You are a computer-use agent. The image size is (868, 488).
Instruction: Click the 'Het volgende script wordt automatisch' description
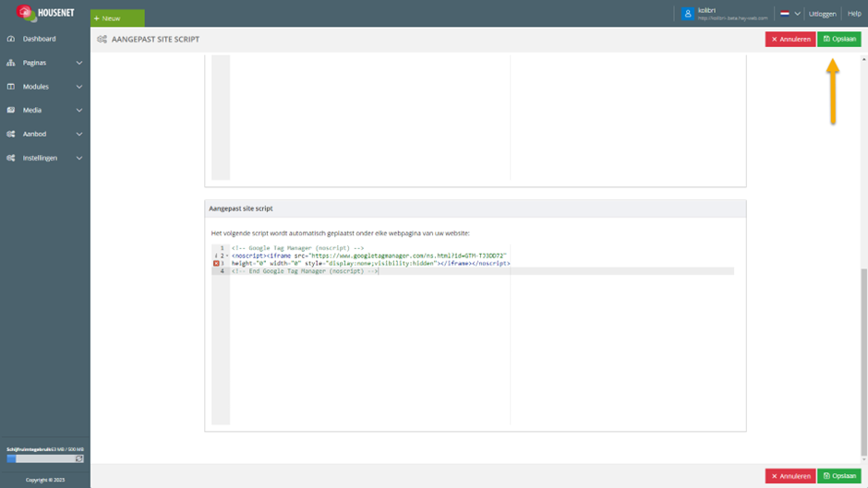[x=340, y=233]
